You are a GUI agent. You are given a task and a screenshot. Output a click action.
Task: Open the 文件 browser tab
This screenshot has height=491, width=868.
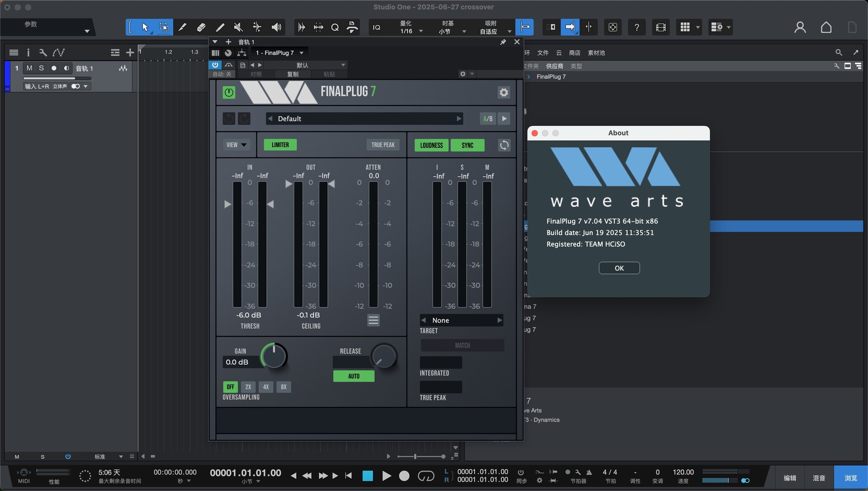click(542, 53)
